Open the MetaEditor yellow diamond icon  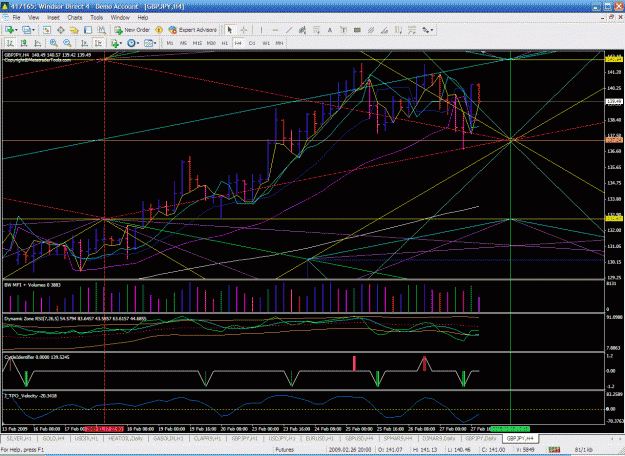click(x=159, y=30)
